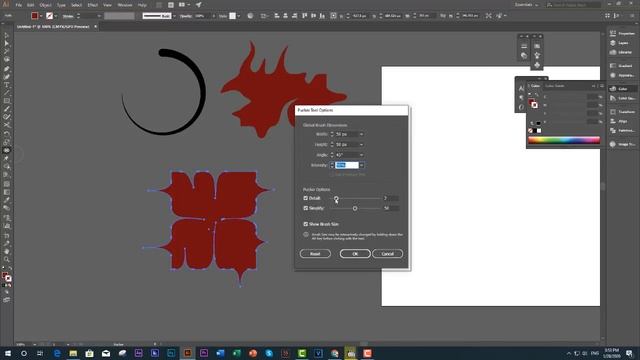The width and height of the screenshot is (640, 360).
Task: Open the File menu
Action: [18, 5]
